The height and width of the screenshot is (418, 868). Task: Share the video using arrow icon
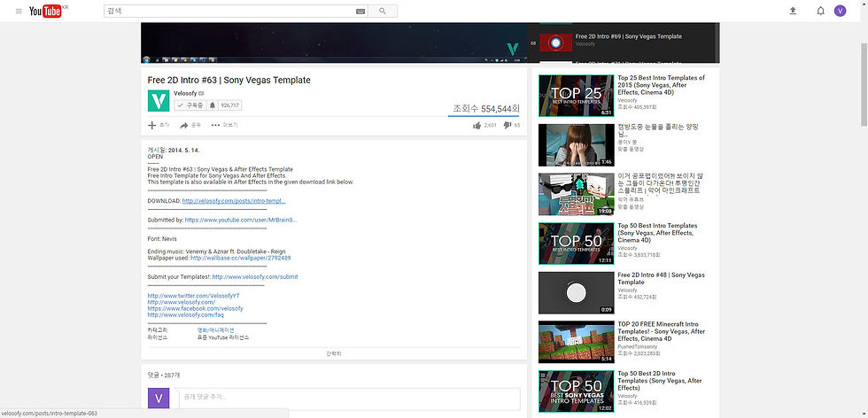point(190,125)
